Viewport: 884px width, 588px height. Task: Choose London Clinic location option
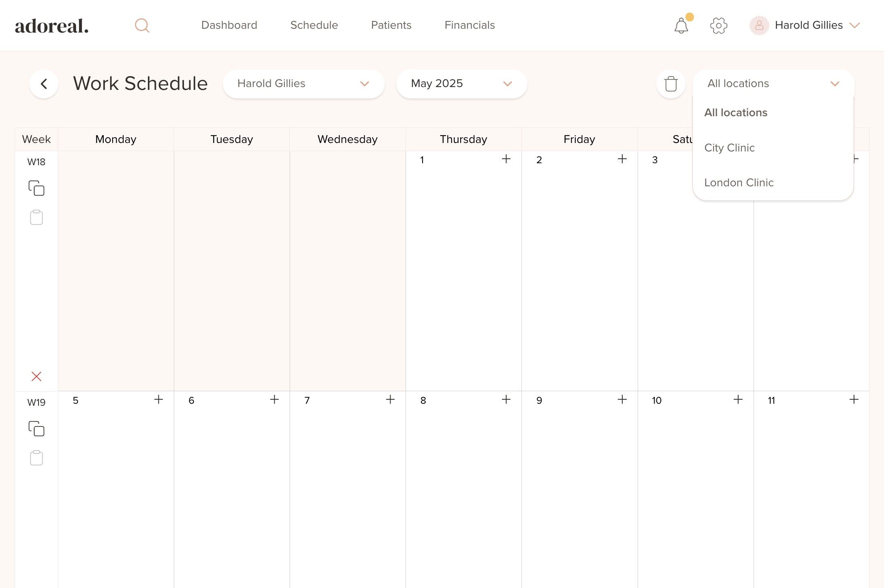739,183
